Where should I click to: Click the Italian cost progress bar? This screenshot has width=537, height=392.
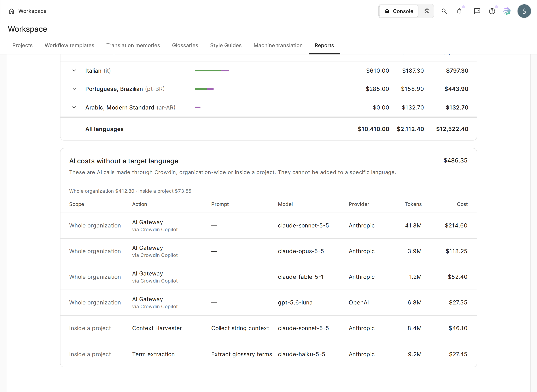click(x=212, y=71)
